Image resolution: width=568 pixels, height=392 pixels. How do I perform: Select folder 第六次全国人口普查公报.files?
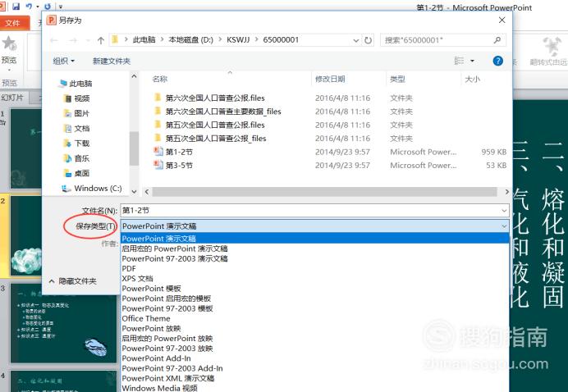click(x=215, y=98)
